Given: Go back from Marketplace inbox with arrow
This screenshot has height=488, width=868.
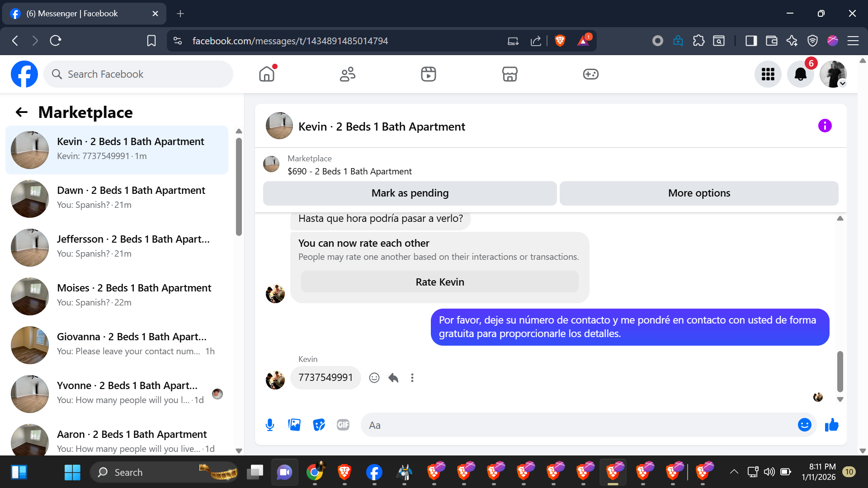Looking at the screenshot, I should click(22, 112).
